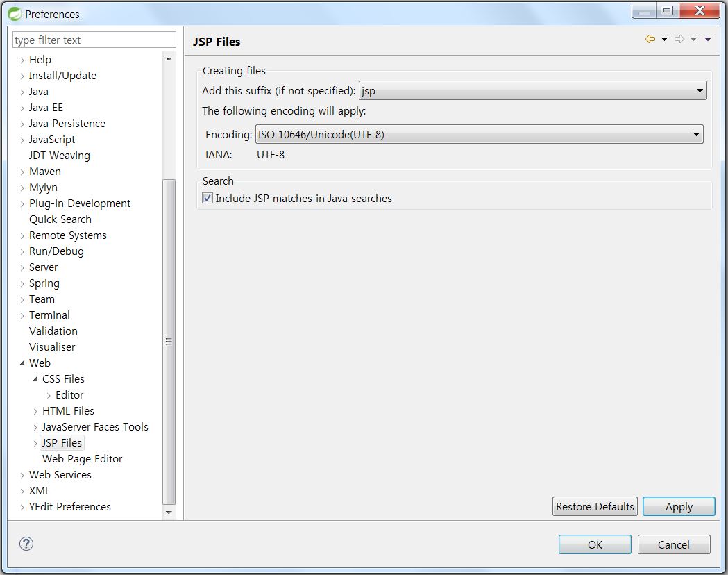Screen dimensions: 728x575
Task: Select Java Persistence preference page
Action: pyautogui.click(x=67, y=124)
